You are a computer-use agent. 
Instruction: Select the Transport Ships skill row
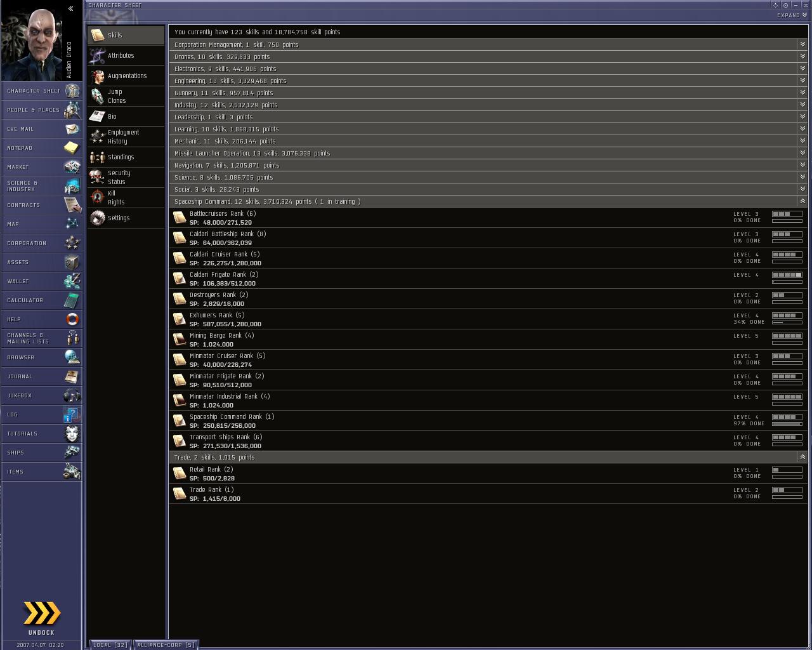click(488, 441)
